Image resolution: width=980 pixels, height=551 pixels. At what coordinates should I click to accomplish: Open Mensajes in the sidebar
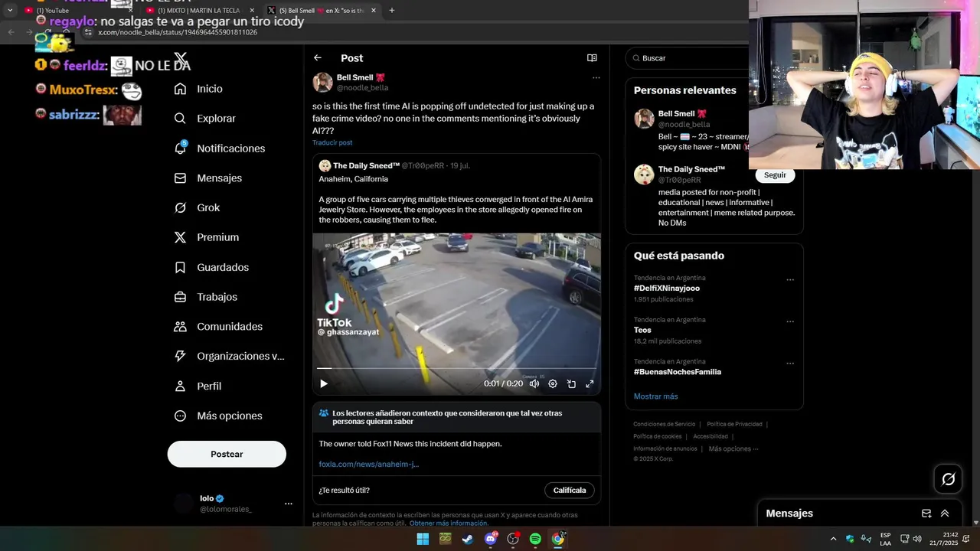point(207,178)
